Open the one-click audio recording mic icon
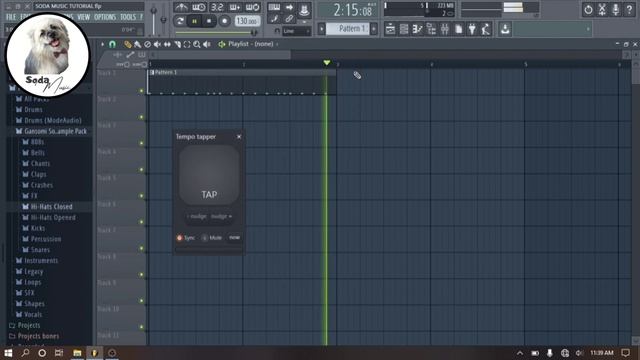 pyautogui.click(x=616, y=9)
